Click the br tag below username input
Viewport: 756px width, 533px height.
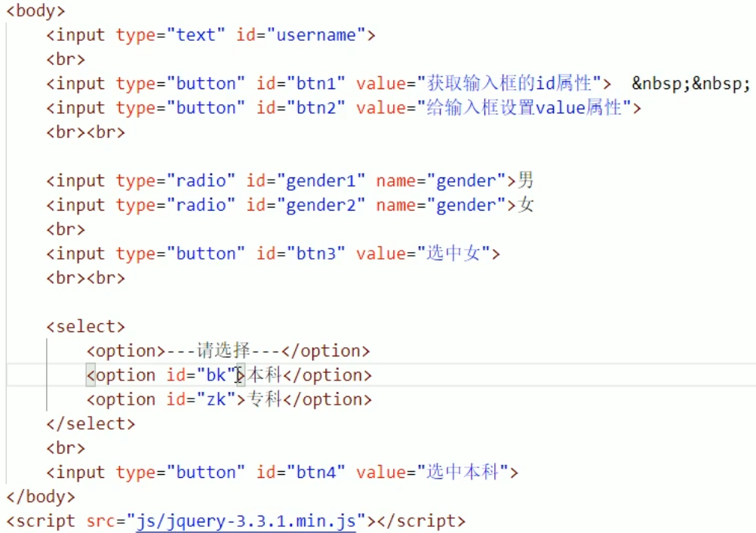[66, 59]
